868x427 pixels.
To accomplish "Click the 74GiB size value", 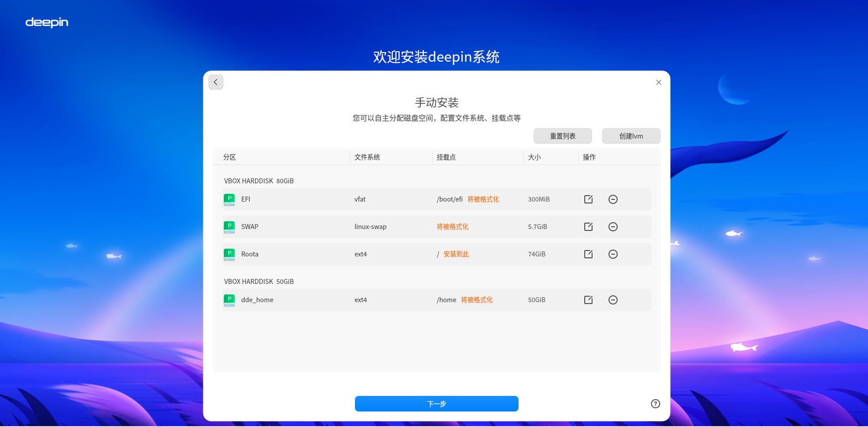I will tap(537, 254).
